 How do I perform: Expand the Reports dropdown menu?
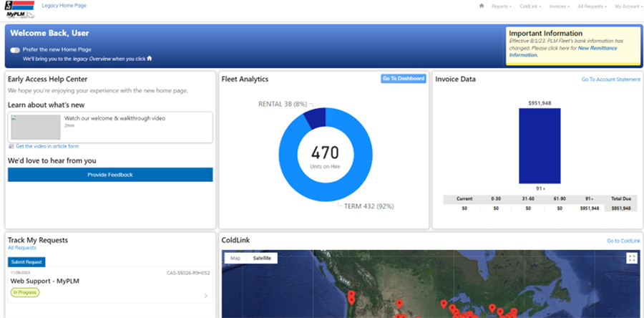501,6
